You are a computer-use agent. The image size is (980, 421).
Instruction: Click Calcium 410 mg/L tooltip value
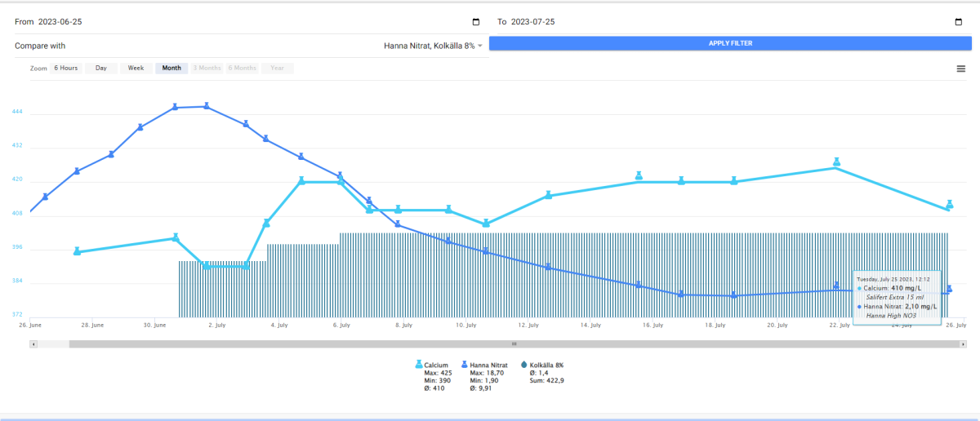click(x=906, y=288)
